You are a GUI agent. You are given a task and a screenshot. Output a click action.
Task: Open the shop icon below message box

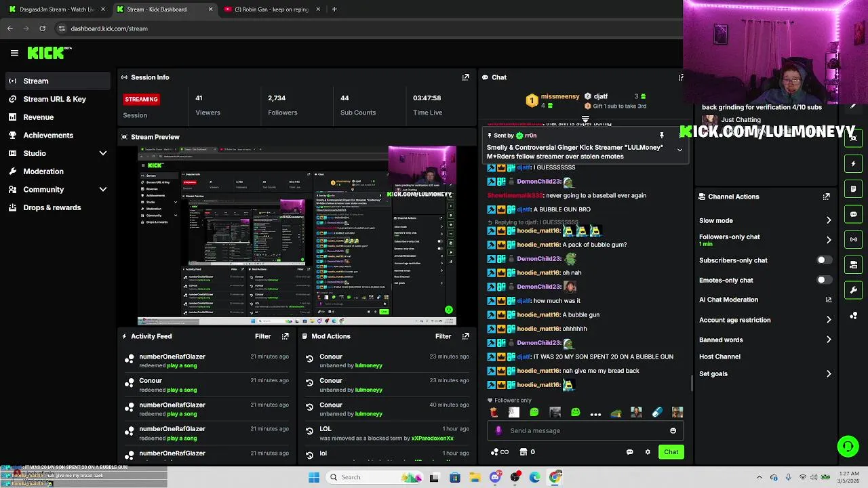pos(524,452)
